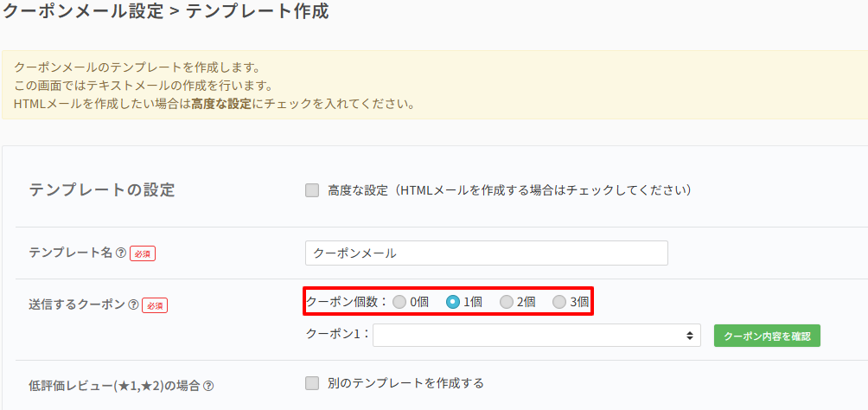868x410 pixels.
Task: Click the arrow icon on the クーポン1 select box
Action: tap(689, 335)
